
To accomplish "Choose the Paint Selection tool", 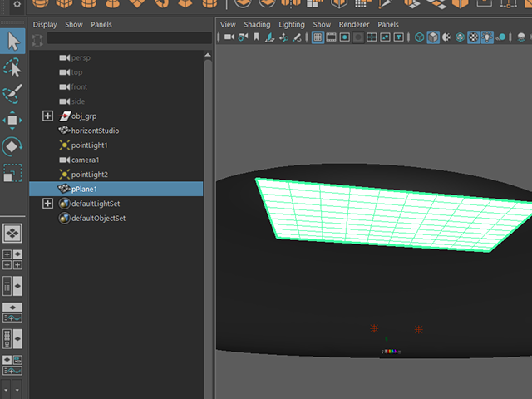I will coord(12,94).
